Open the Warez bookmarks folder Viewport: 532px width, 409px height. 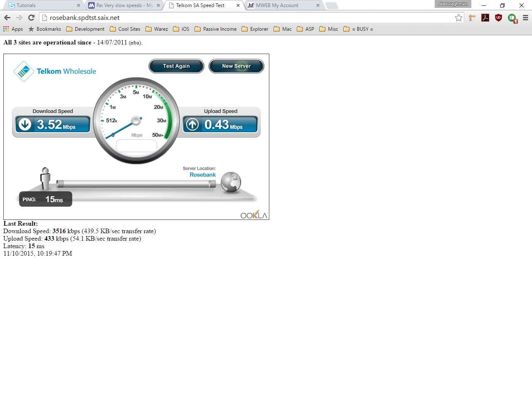pos(157,29)
